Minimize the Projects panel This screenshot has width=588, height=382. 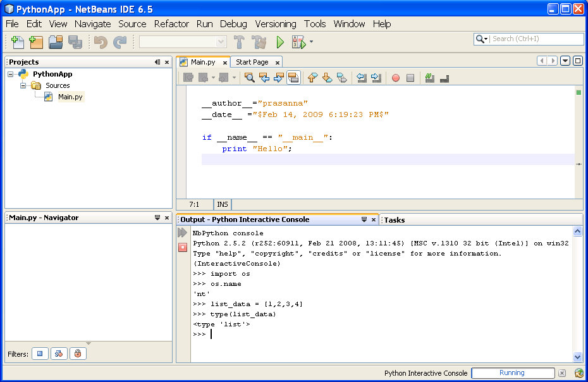coord(157,62)
